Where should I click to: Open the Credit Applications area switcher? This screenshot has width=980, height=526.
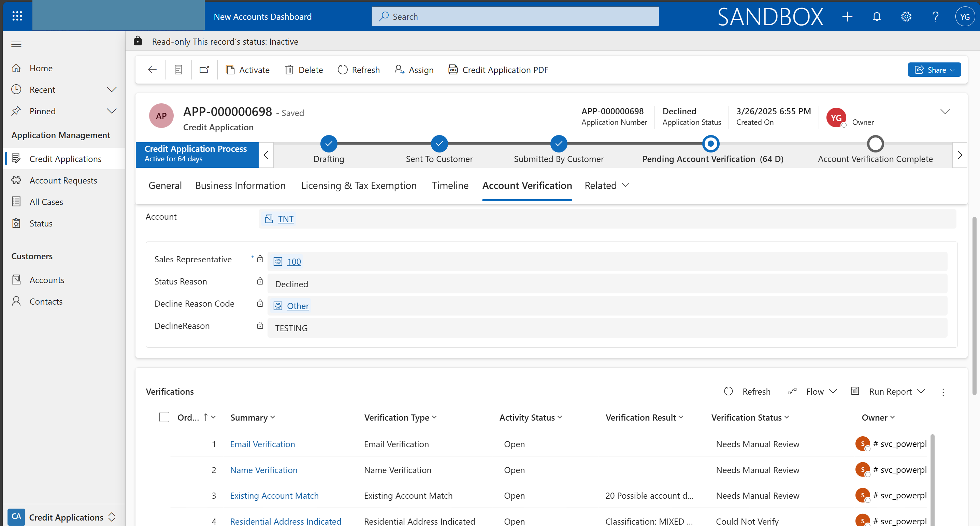pos(62,516)
